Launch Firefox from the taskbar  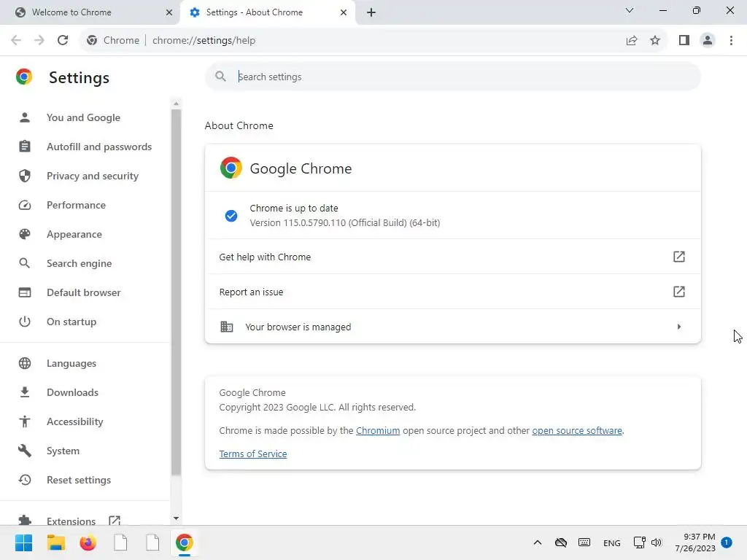click(88, 542)
